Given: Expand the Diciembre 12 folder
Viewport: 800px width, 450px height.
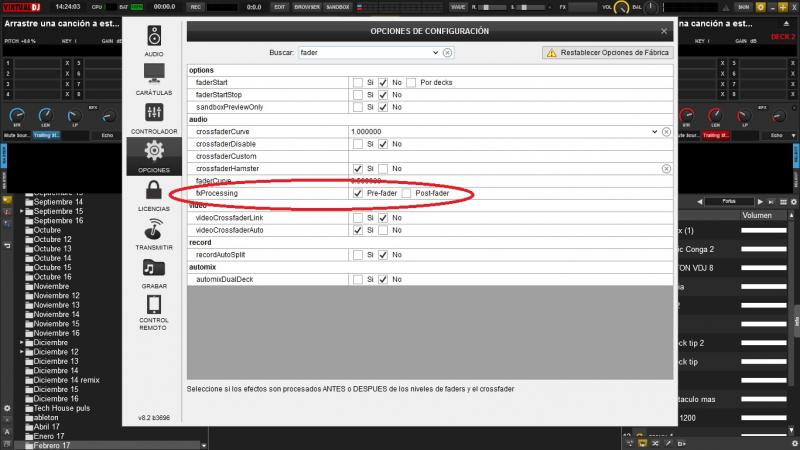Looking at the screenshot, I should [21, 352].
